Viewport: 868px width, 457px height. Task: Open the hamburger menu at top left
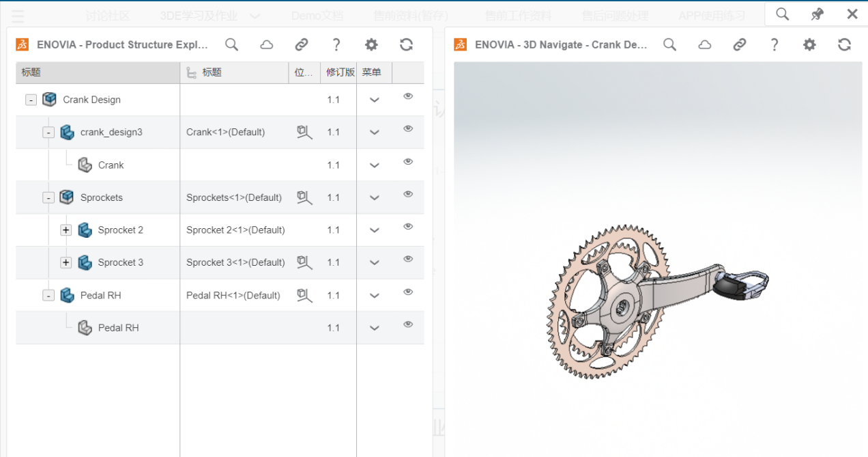(18, 16)
